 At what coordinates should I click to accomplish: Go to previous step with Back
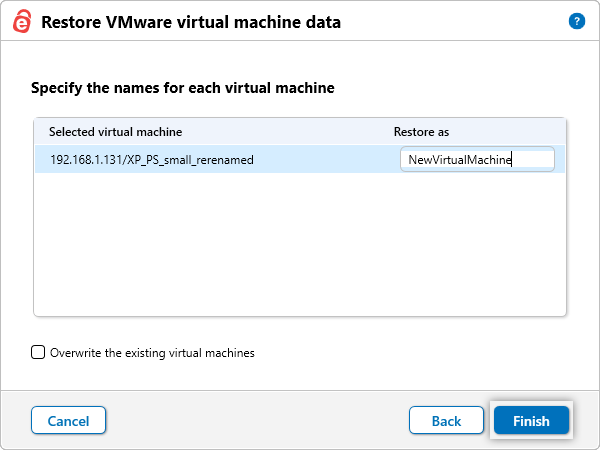(446, 421)
